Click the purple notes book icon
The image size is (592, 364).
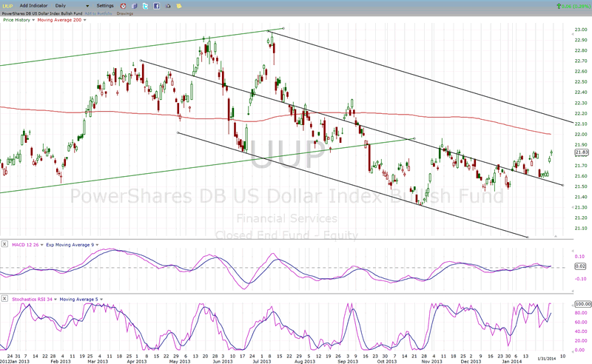click(135, 6)
